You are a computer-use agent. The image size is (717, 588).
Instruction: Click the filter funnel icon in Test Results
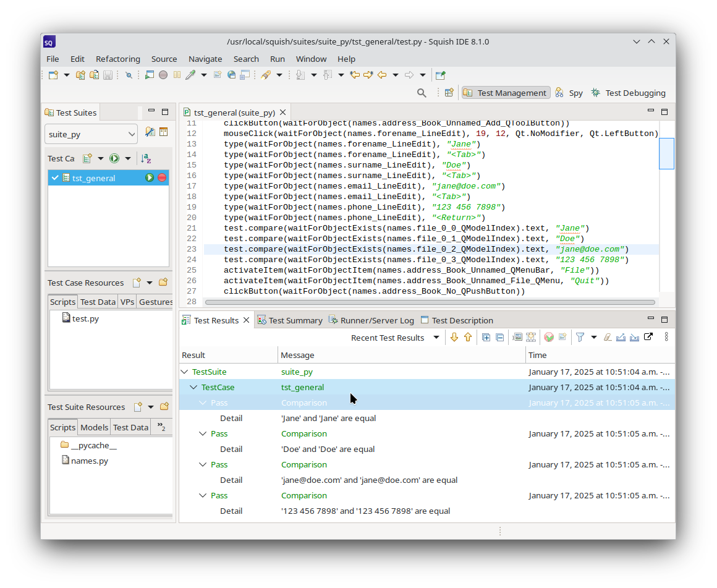(580, 337)
